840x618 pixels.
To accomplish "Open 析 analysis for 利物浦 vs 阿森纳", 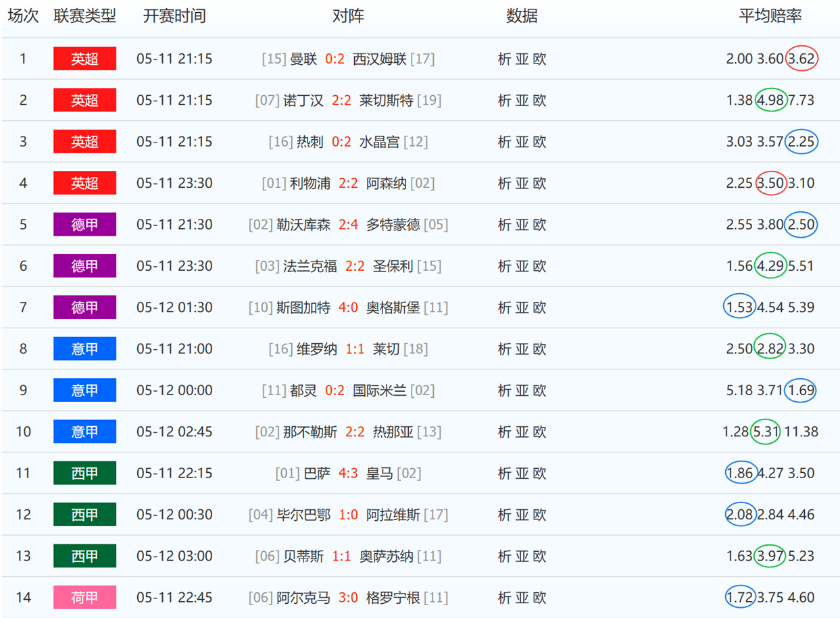I will pyautogui.click(x=504, y=184).
